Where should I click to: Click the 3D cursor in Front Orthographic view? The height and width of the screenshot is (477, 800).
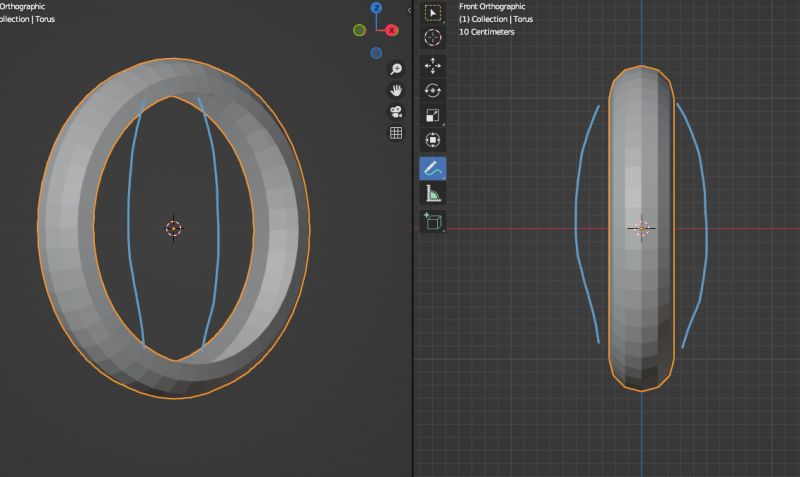pyautogui.click(x=641, y=229)
